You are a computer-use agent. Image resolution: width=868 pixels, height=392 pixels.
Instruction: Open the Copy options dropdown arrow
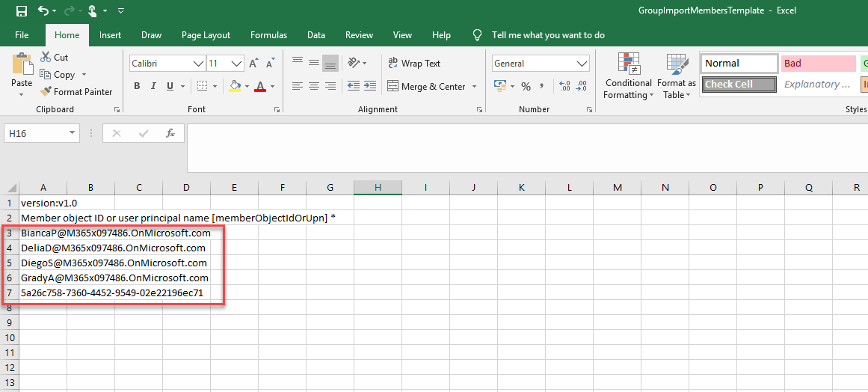[84, 74]
